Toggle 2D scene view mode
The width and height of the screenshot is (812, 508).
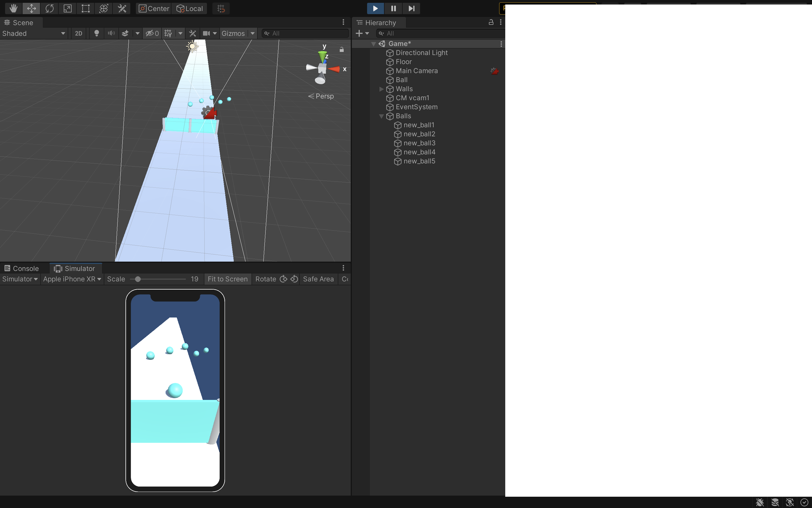pyautogui.click(x=78, y=33)
